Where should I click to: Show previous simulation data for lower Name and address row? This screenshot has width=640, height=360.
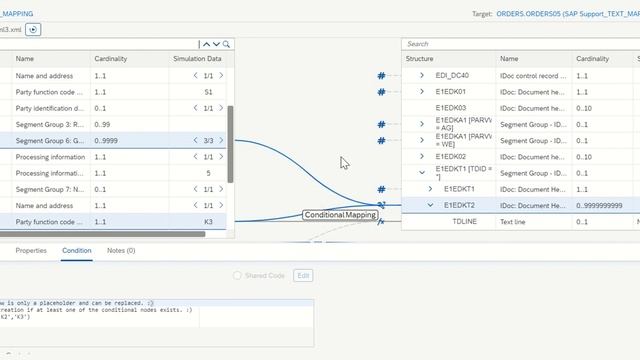tap(196, 205)
